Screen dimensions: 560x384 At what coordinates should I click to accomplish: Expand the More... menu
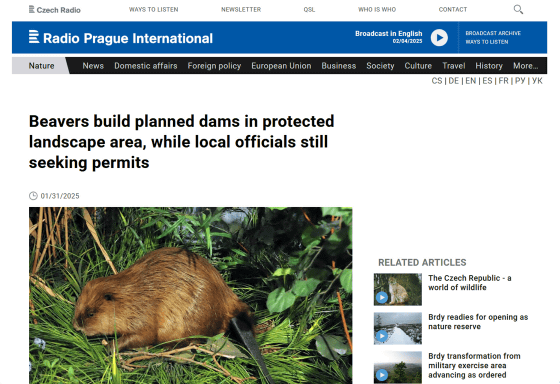525,66
